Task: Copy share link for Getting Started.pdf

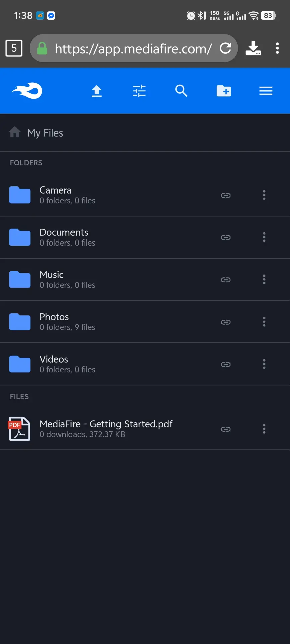Action: [226, 429]
